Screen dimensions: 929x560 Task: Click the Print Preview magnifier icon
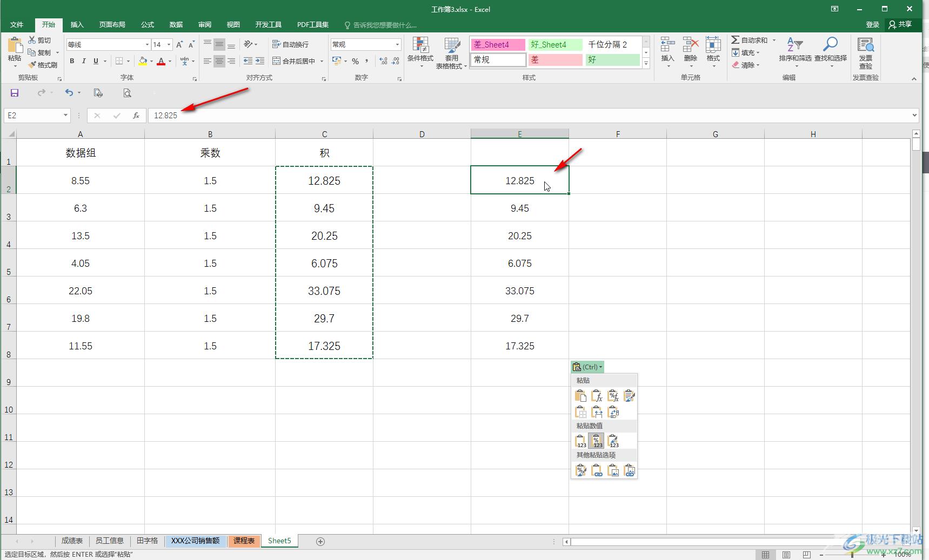point(127,93)
